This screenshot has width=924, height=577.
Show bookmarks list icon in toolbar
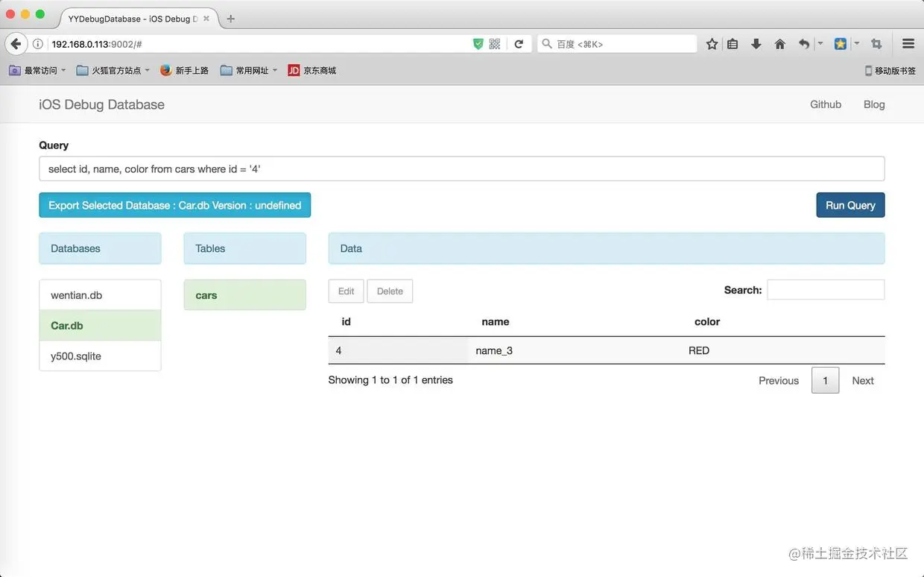coord(733,44)
